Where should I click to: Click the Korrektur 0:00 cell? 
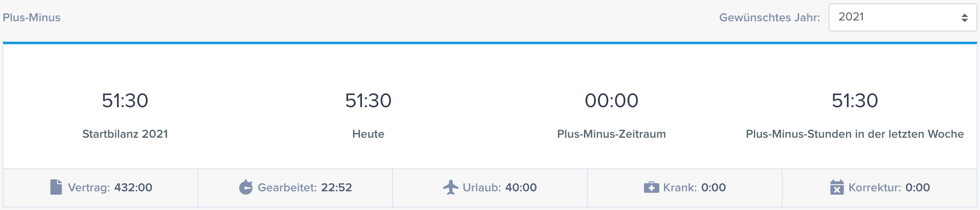[880, 188]
